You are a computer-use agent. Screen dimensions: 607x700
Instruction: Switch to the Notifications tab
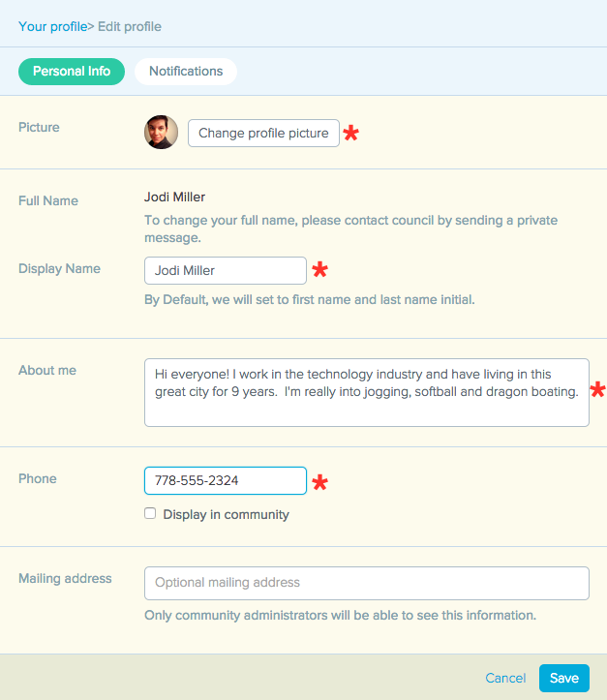click(x=186, y=72)
